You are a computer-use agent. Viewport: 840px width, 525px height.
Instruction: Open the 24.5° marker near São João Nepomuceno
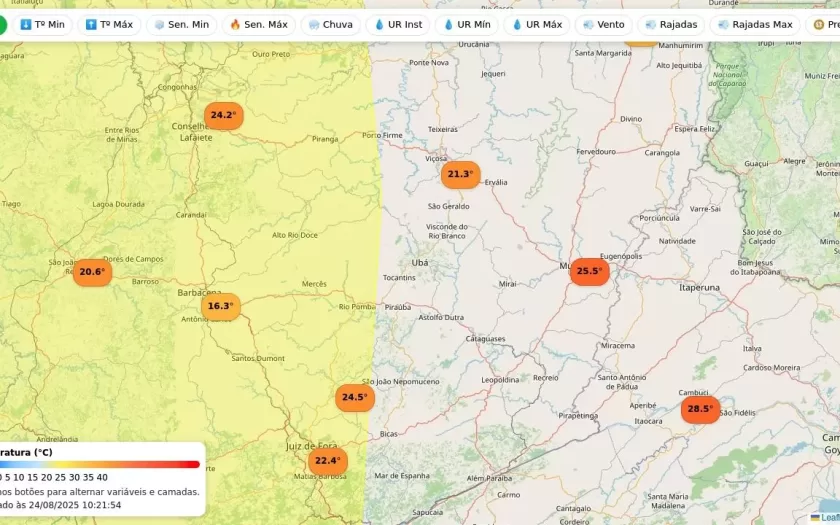click(x=354, y=397)
